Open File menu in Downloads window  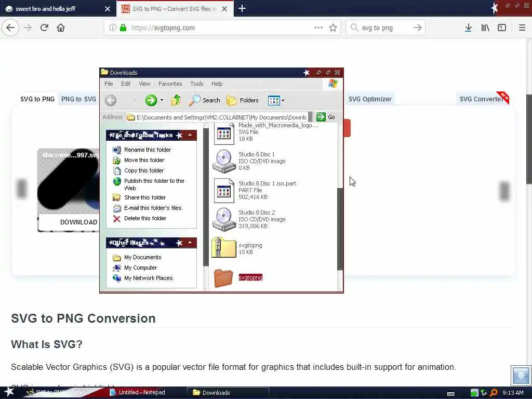109,84
